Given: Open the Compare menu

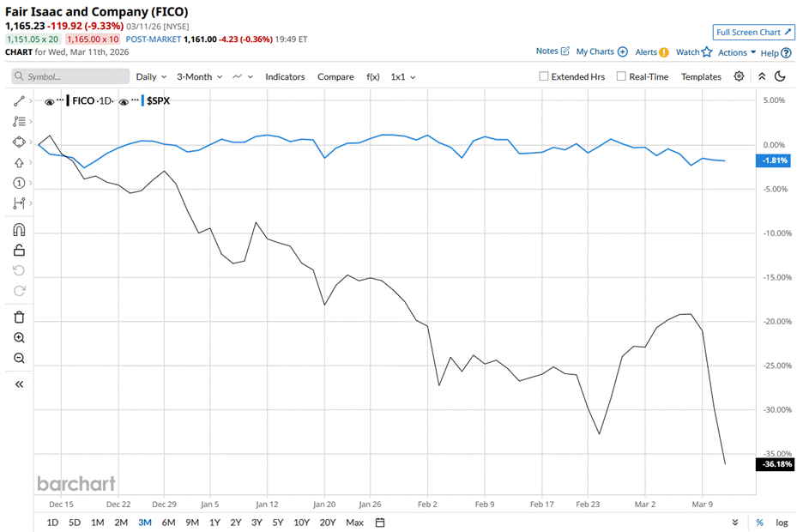Looking at the screenshot, I should tap(335, 77).
